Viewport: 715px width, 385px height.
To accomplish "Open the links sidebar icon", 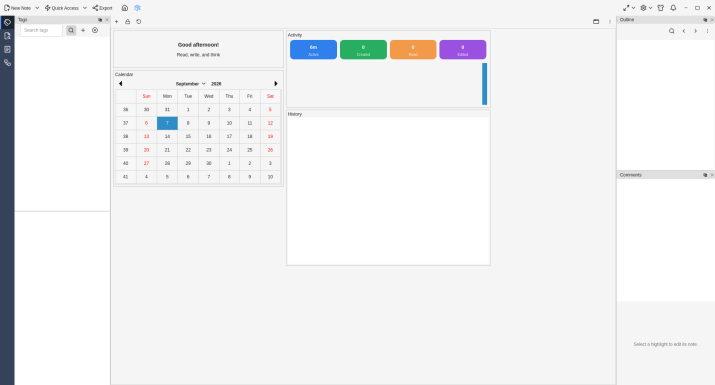I will (7, 63).
